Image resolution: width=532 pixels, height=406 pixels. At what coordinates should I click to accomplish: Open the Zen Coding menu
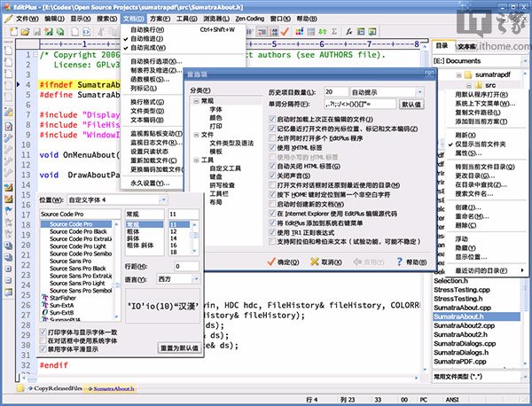coord(250,19)
